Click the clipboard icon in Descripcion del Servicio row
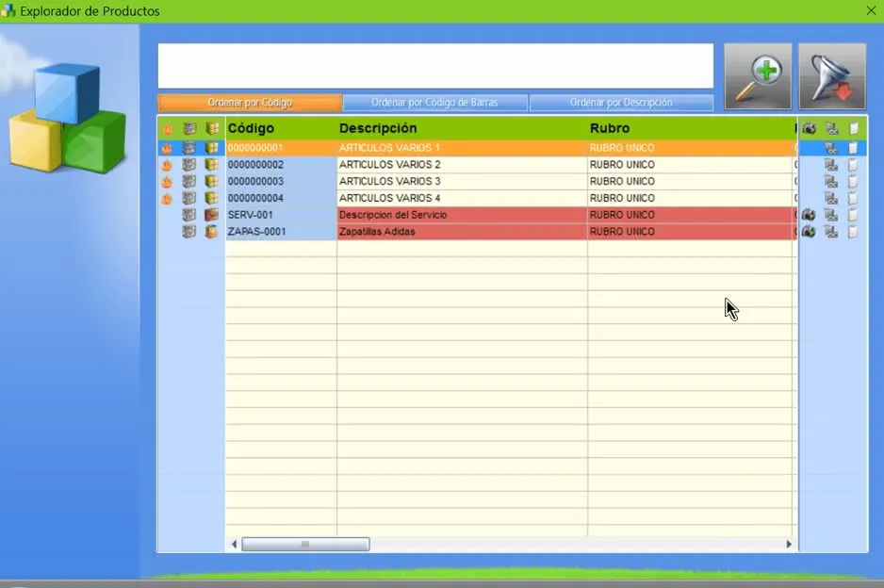This screenshot has height=588, width=884. coord(853,215)
